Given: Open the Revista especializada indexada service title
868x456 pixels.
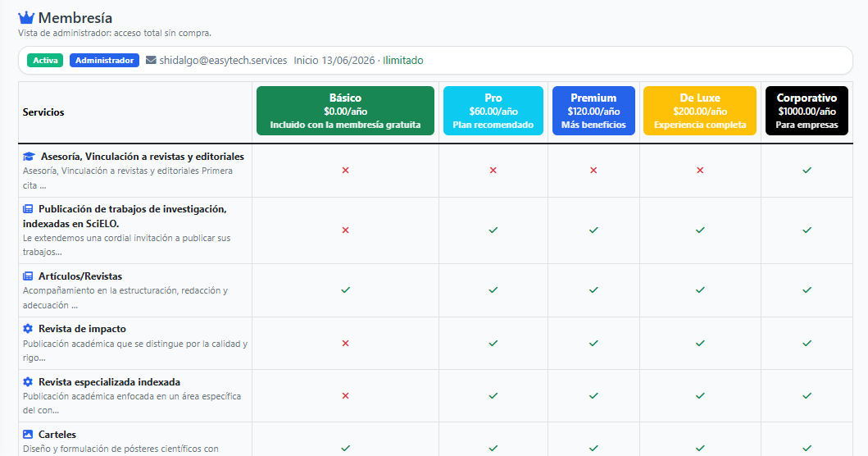Looking at the screenshot, I should [x=110, y=381].
